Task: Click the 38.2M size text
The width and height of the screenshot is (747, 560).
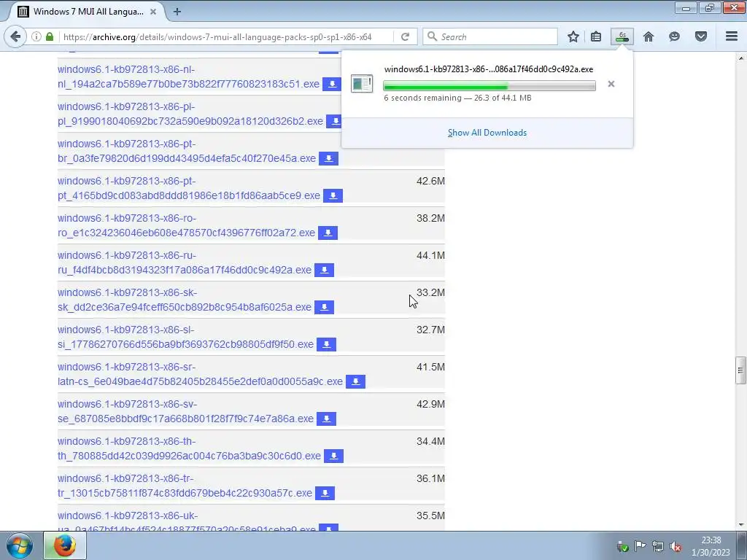Action: click(x=430, y=218)
